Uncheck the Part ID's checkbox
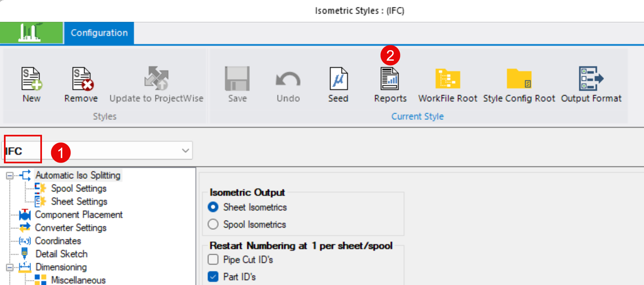Viewport: 644px width, 285px height. (x=213, y=277)
